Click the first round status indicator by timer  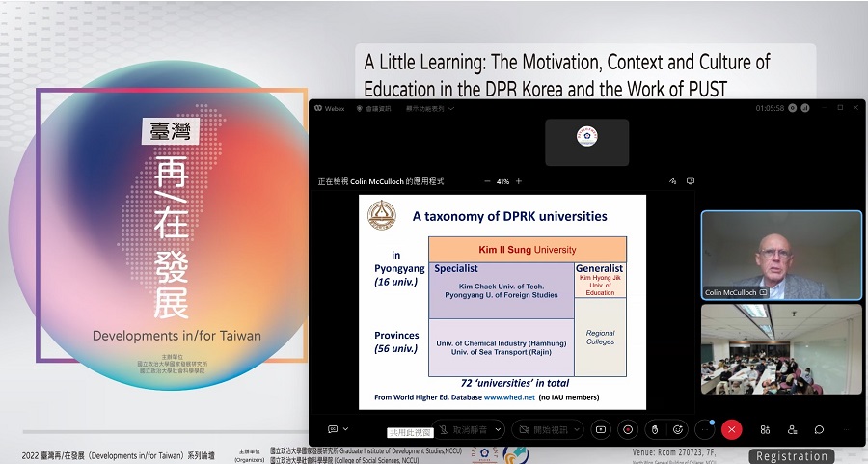point(793,108)
